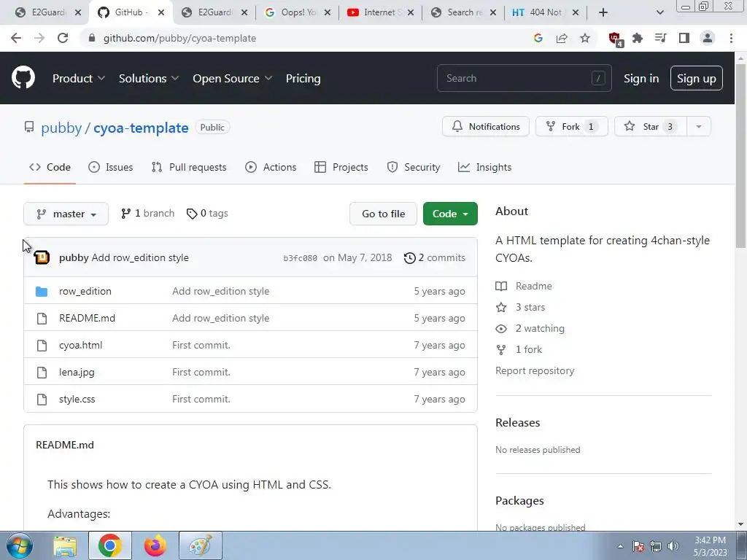Show hidden tray icons arrow
The width and height of the screenshot is (747, 560).
click(620, 546)
